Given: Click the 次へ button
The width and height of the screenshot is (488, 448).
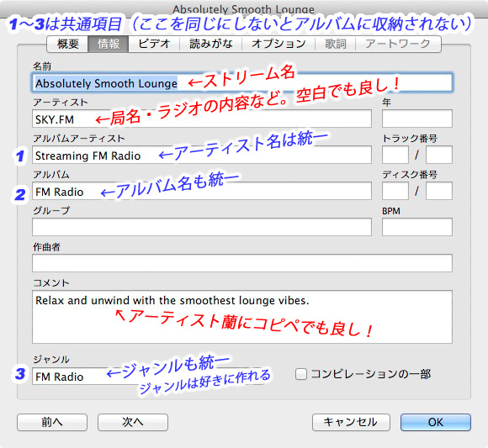Looking at the screenshot, I should click(133, 422).
